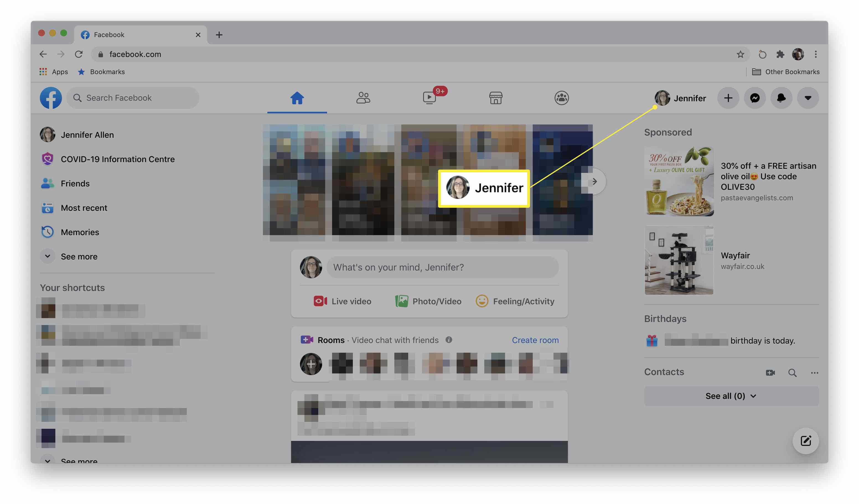Go back in browser
Screen dimensions: 859x504
pyautogui.click(x=43, y=54)
